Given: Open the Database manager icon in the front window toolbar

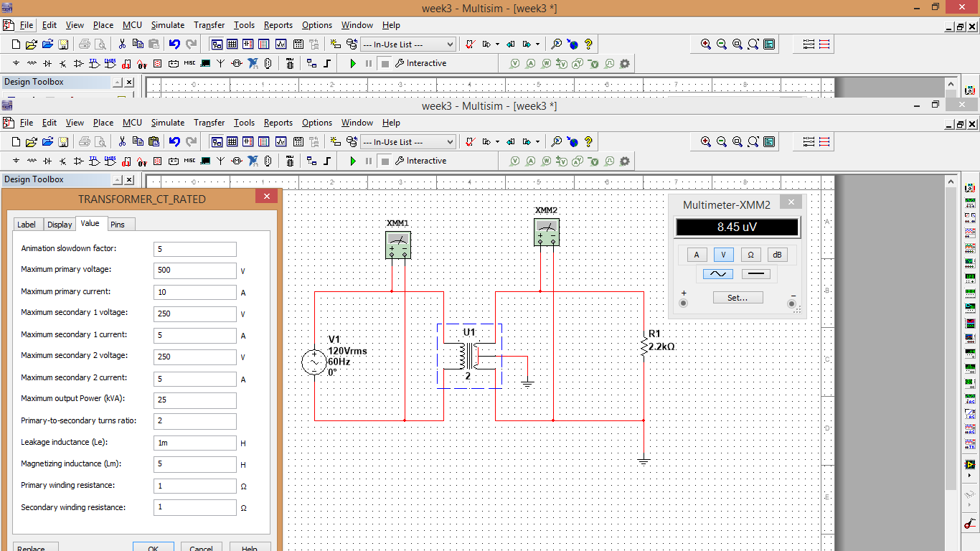Looking at the screenshot, I should coord(352,142).
